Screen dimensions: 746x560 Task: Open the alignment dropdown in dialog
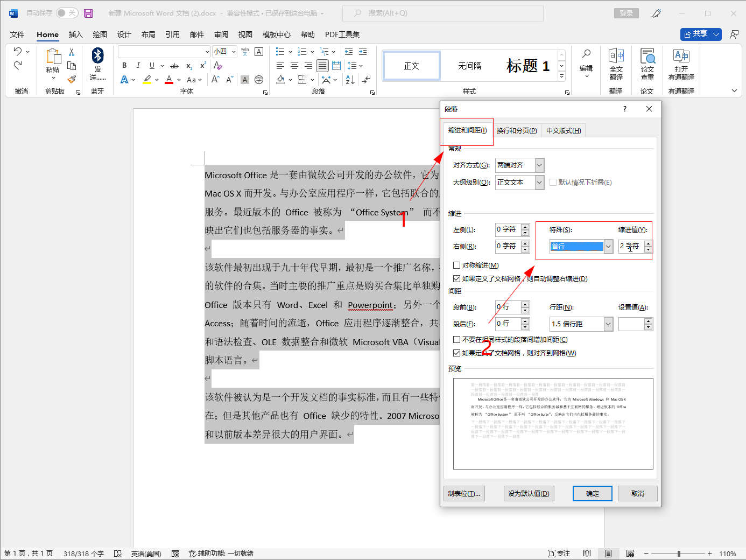tap(539, 165)
